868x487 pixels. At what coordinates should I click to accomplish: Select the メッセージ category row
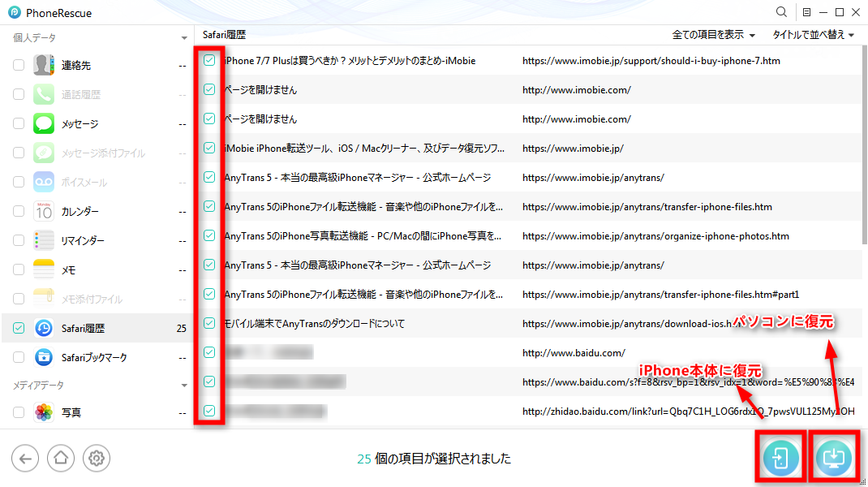[97, 123]
